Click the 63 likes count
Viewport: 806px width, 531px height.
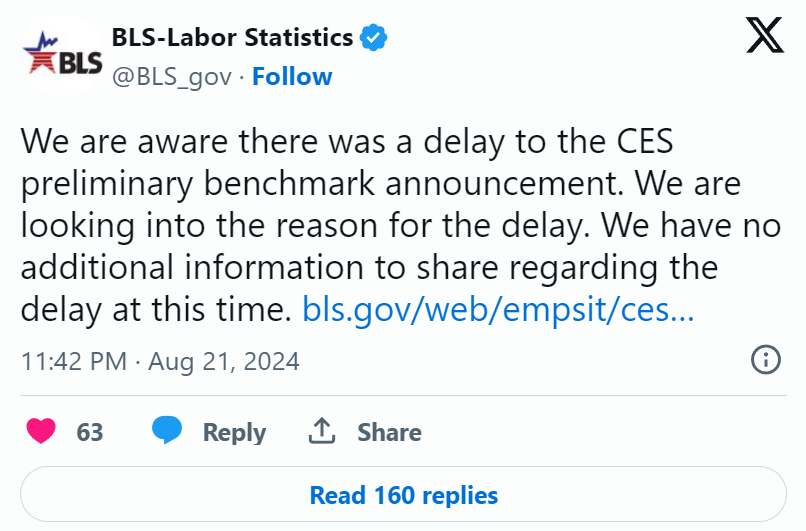pos(90,432)
